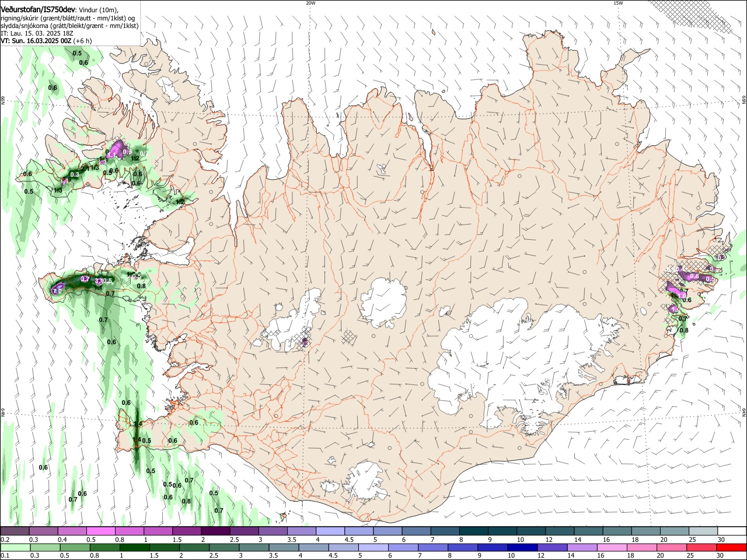Viewport: 747px width, 560px height.
Task: Select the hot pink 20 swatch on rain scale
Action: (x=671, y=547)
